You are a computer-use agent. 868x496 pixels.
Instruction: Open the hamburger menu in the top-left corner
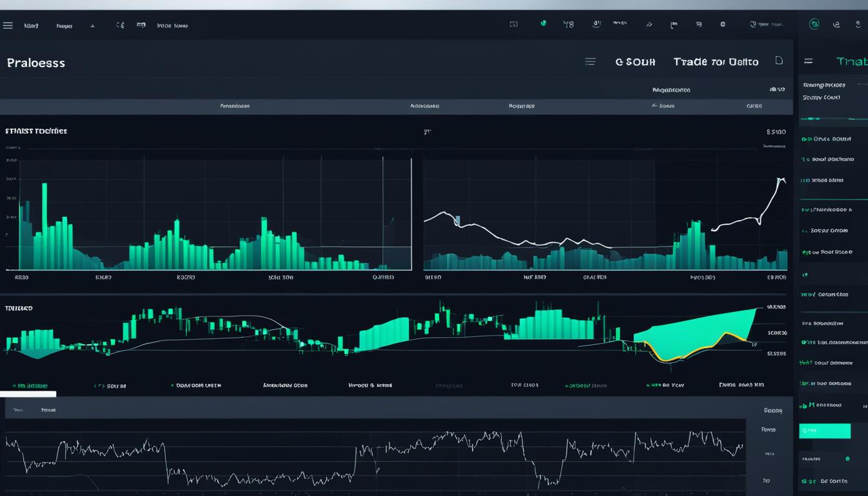(x=8, y=26)
